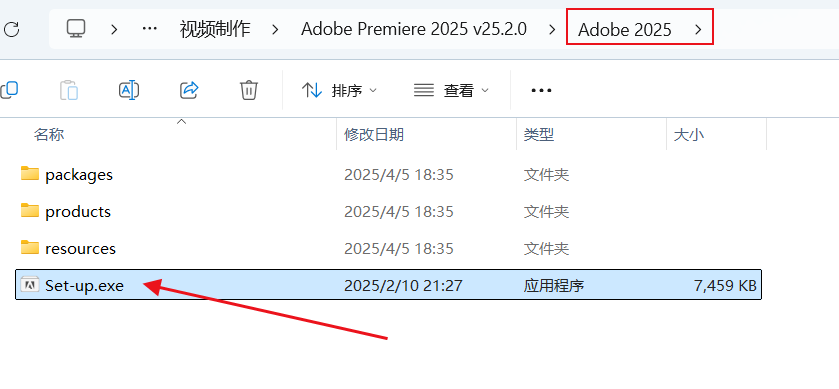Show hidden path via breadcrumb ellipsis
839x389 pixels.
pyautogui.click(x=149, y=29)
